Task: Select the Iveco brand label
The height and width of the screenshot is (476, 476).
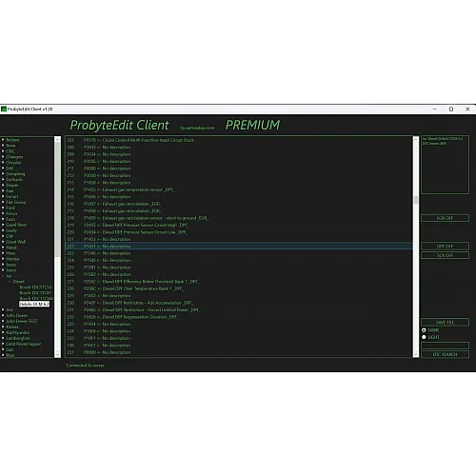Action: coord(10,270)
